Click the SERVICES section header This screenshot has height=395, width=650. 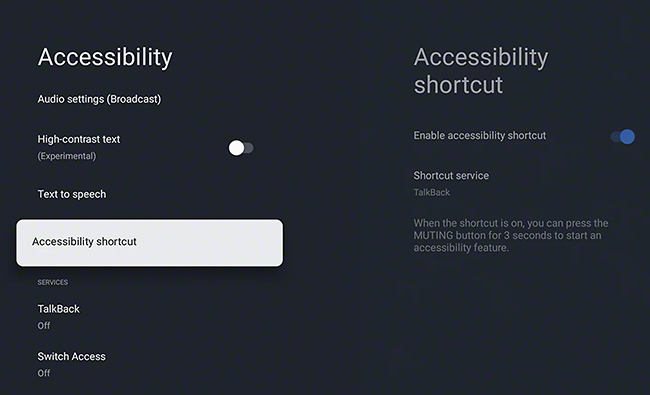click(x=53, y=282)
